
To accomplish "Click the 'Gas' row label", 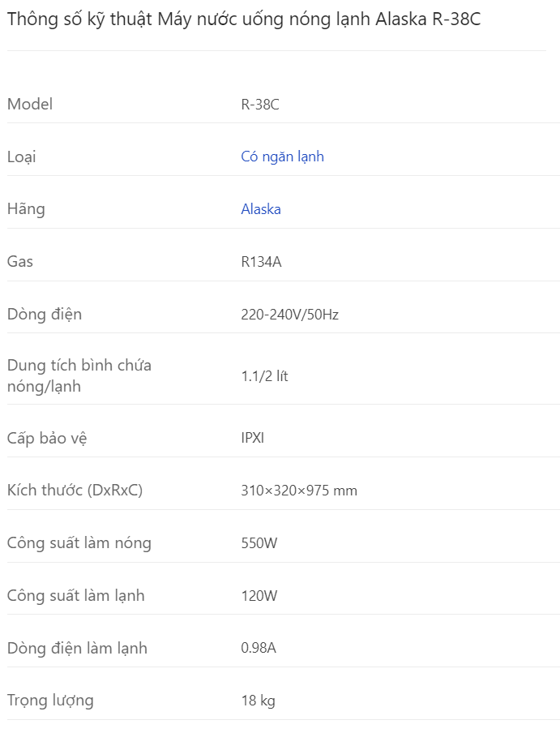I will 20,262.
